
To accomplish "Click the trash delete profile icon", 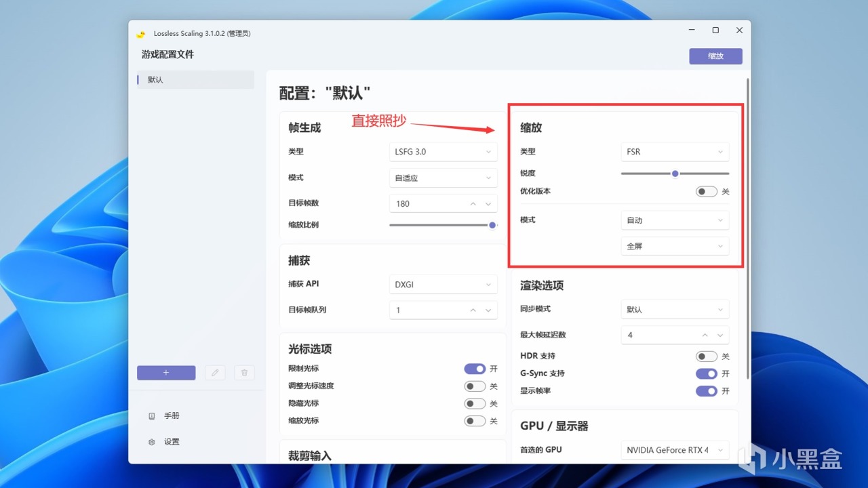I will 244,373.
